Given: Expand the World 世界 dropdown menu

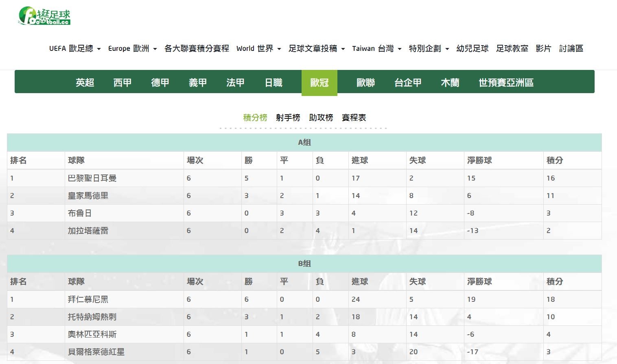Looking at the screenshot, I should click(259, 48).
